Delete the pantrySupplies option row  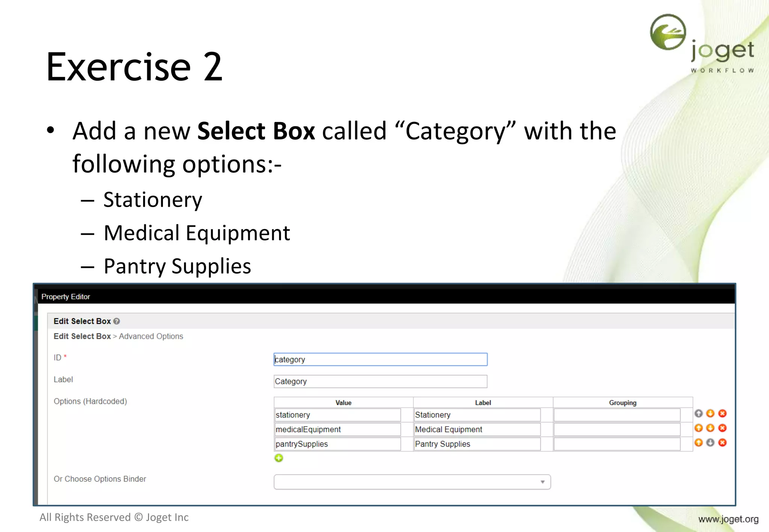click(x=722, y=443)
